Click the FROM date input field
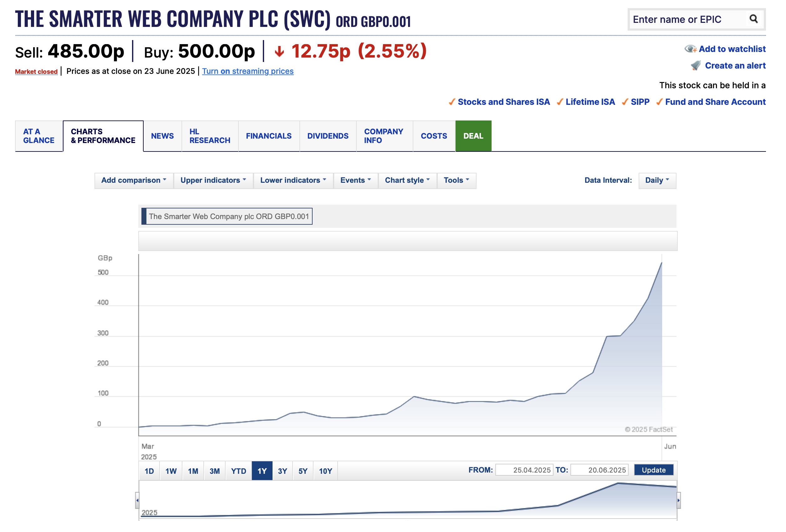 point(524,470)
